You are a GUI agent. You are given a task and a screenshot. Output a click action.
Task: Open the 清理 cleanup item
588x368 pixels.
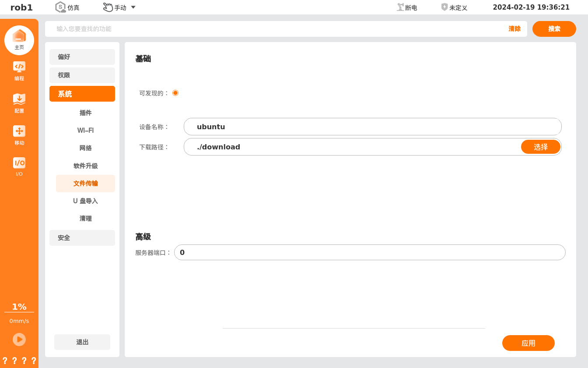pos(85,219)
